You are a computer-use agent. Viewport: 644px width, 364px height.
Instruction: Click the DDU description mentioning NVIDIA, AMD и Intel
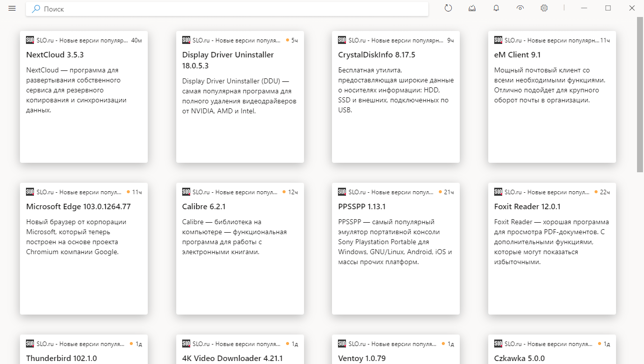coord(240,96)
